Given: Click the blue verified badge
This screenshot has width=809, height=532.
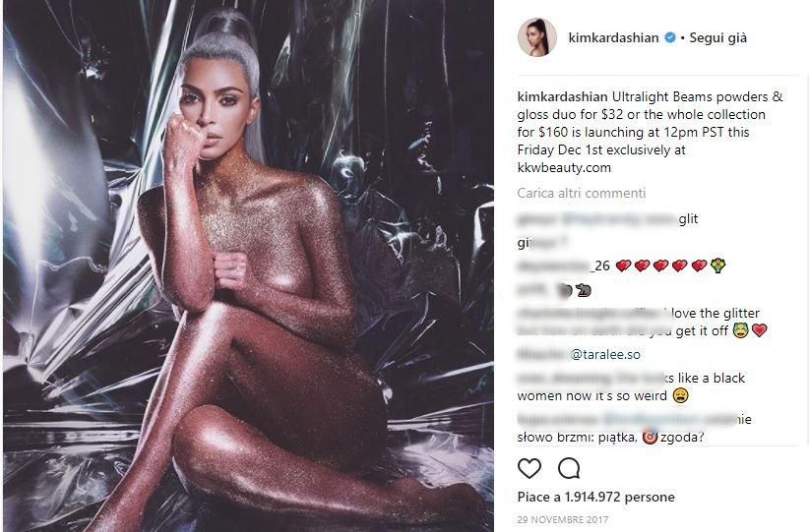Looking at the screenshot, I should [x=669, y=37].
